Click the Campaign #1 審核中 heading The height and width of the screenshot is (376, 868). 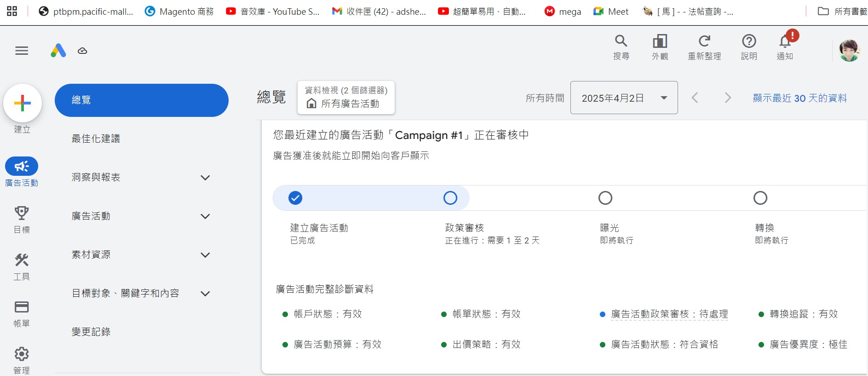(401, 135)
